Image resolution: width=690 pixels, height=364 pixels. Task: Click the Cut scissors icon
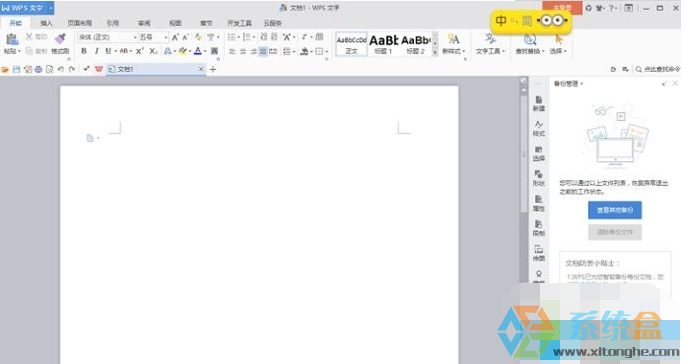[29, 37]
